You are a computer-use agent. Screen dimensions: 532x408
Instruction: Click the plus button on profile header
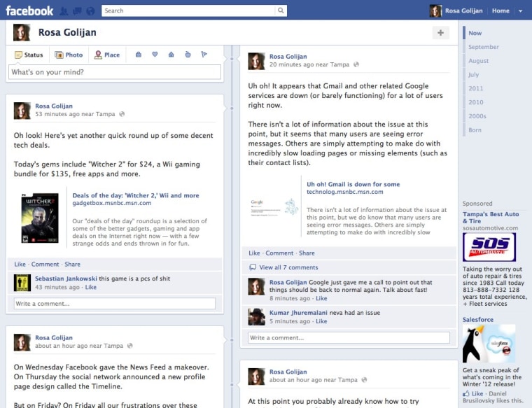coord(440,33)
